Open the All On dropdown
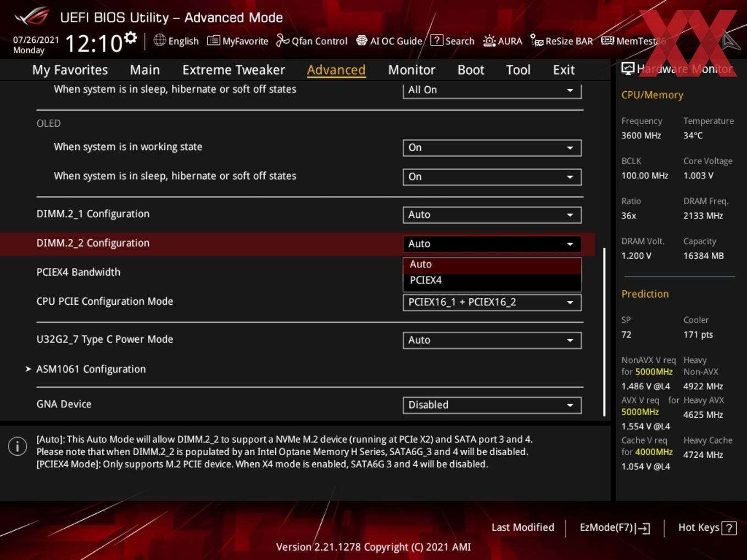The width and height of the screenshot is (747, 560). pos(492,90)
